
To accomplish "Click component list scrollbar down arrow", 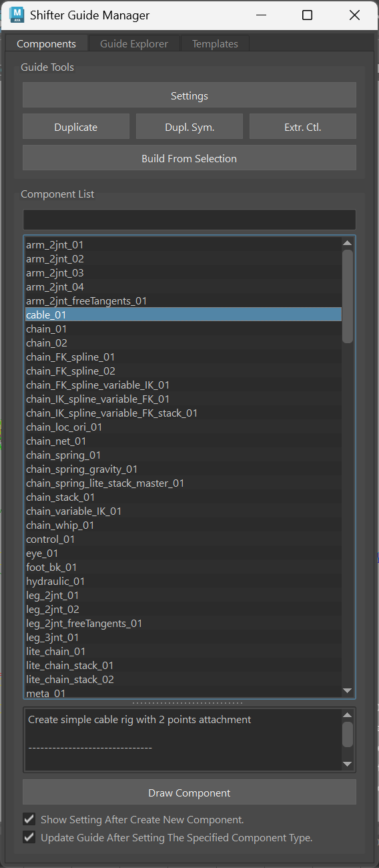I will [348, 690].
